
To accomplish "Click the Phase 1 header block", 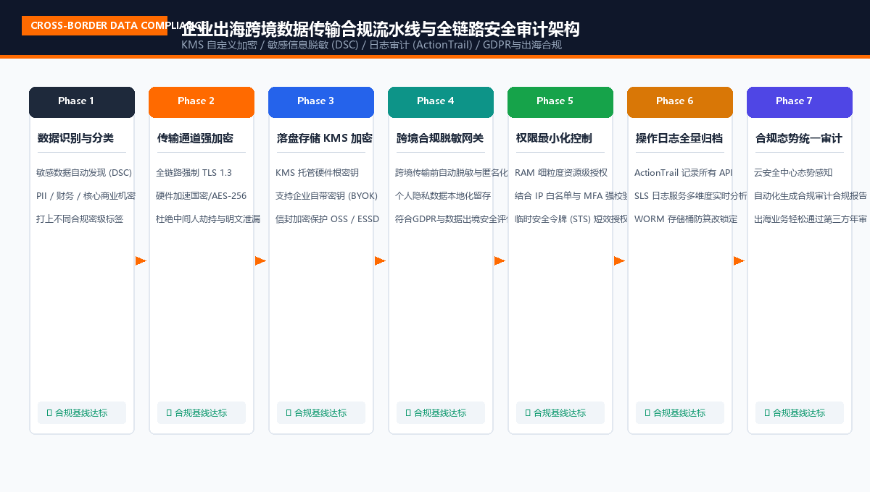I will [82, 102].
